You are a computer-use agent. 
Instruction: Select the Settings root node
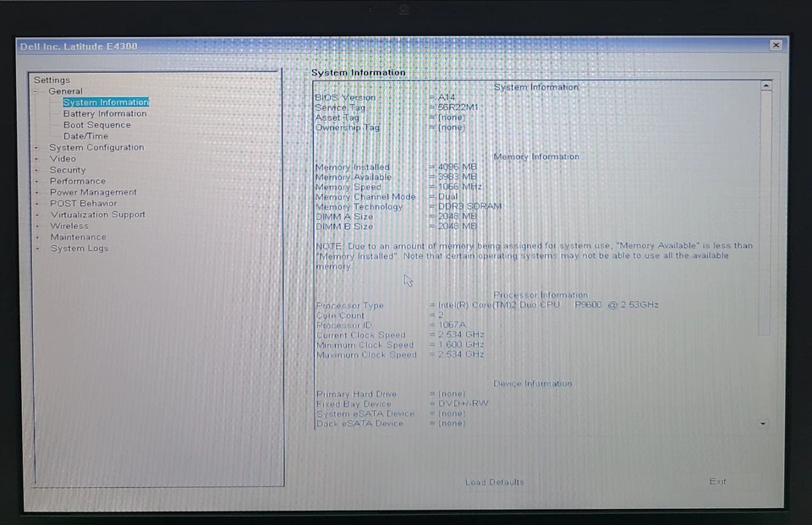click(52, 79)
